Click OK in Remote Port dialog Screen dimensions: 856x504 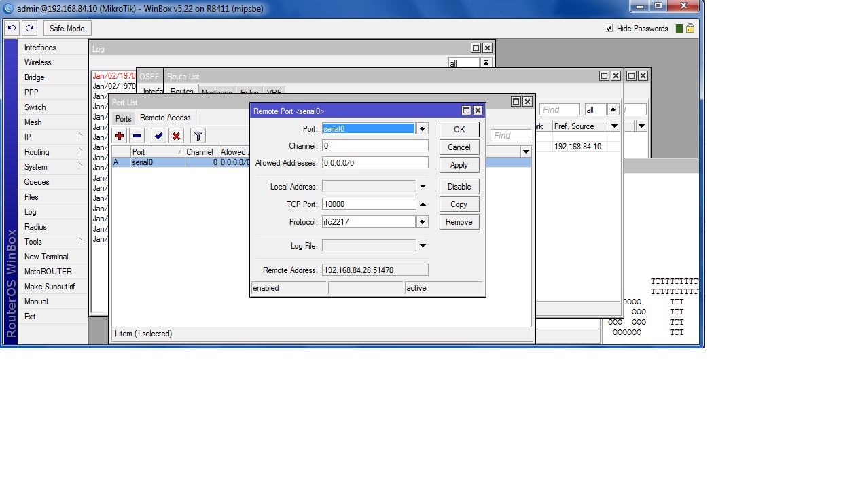[459, 129]
